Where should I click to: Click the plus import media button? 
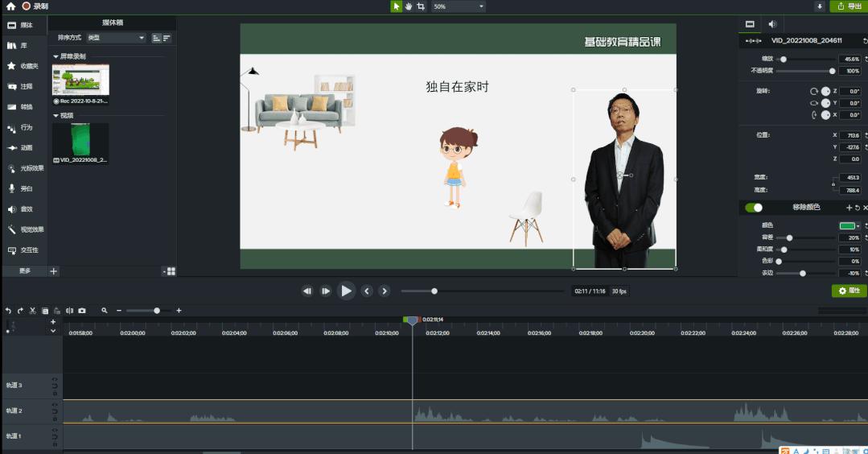tap(54, 271)
